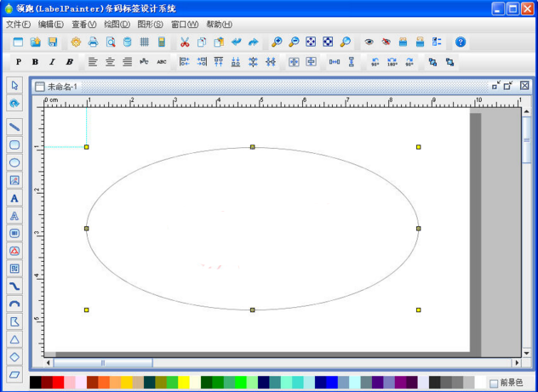The image size is (538, 392).
Task: Select the triangle shape tool
Action: tap(14, 339)
